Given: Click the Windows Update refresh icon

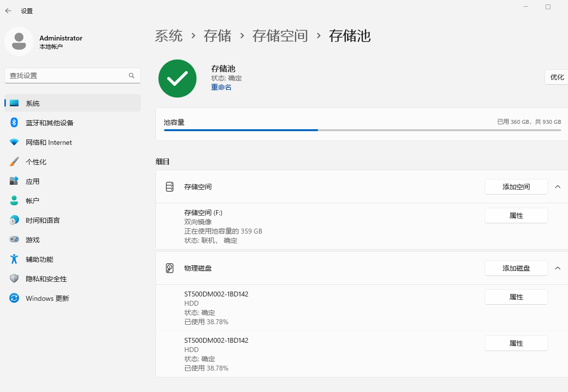Looking at the screenshot, I should click(14, 298).
